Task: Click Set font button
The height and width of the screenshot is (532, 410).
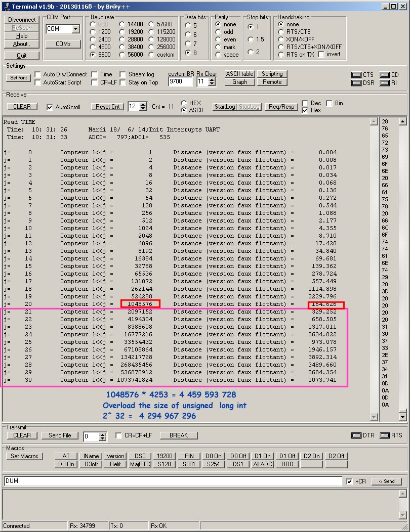Action: (x=18, y=78)
